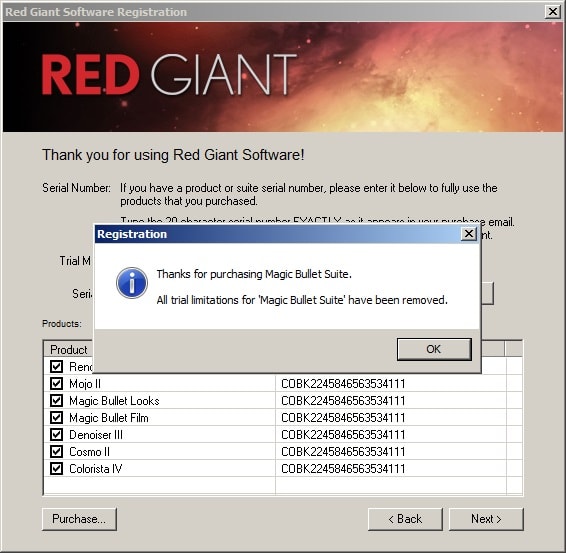
Task: Uncheck the Mojo II product checkbox
Action: point(56,383)
